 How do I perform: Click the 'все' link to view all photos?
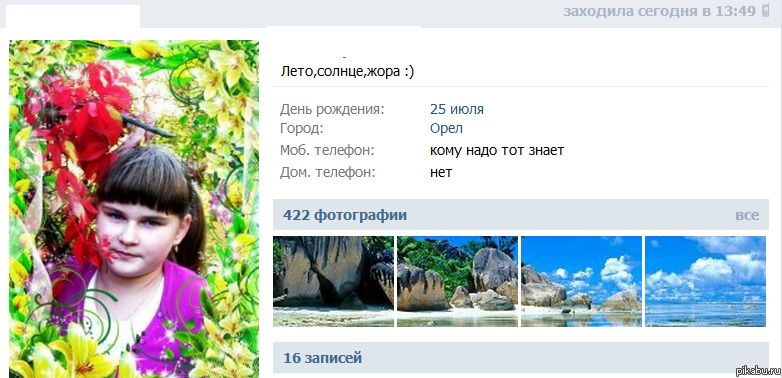tap(747, 215)
